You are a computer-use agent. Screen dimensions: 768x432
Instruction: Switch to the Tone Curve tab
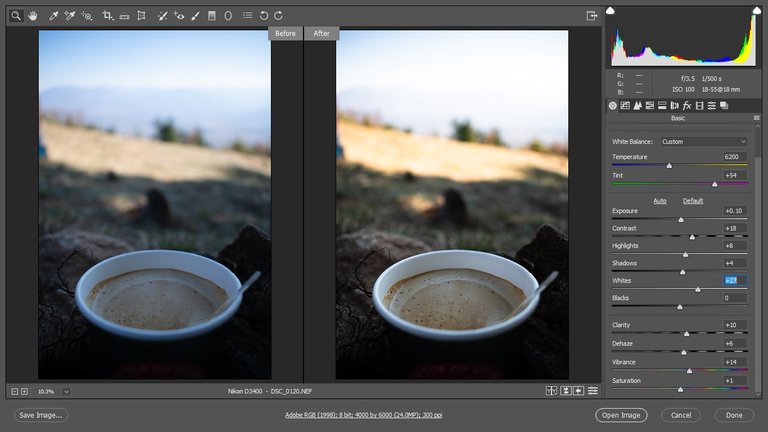click(x=625, y=105)
